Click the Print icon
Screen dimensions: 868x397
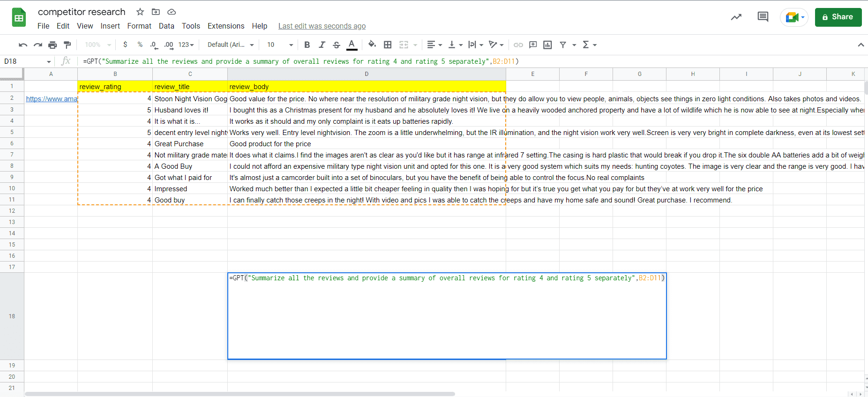pyautogui.click(x=52, y=45)
